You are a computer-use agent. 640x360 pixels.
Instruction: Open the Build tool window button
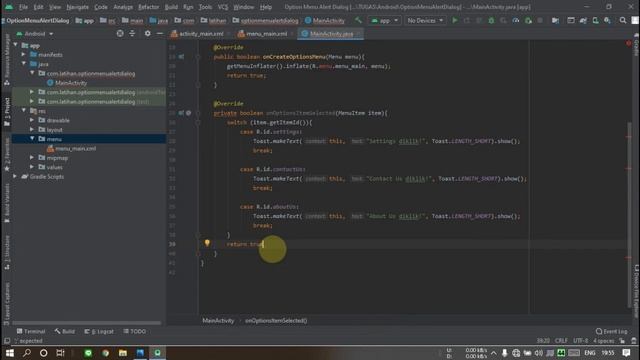tap(65, 331)
